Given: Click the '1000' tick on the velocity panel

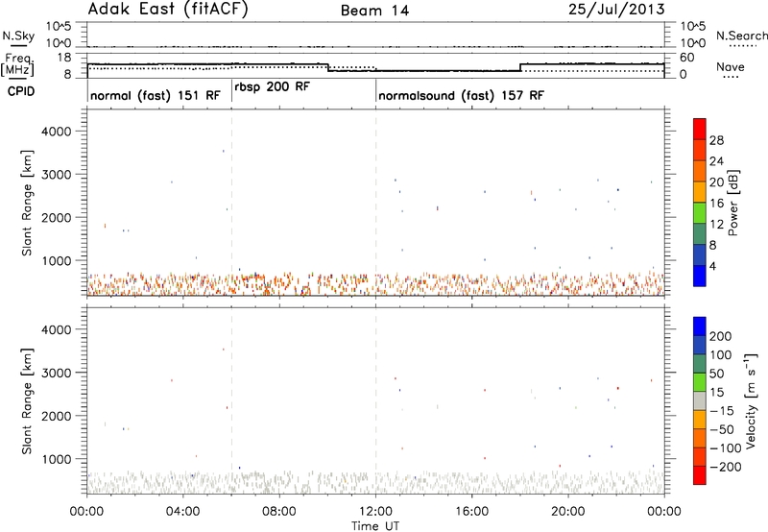Looking at the screenshot, I should (57, 459).
